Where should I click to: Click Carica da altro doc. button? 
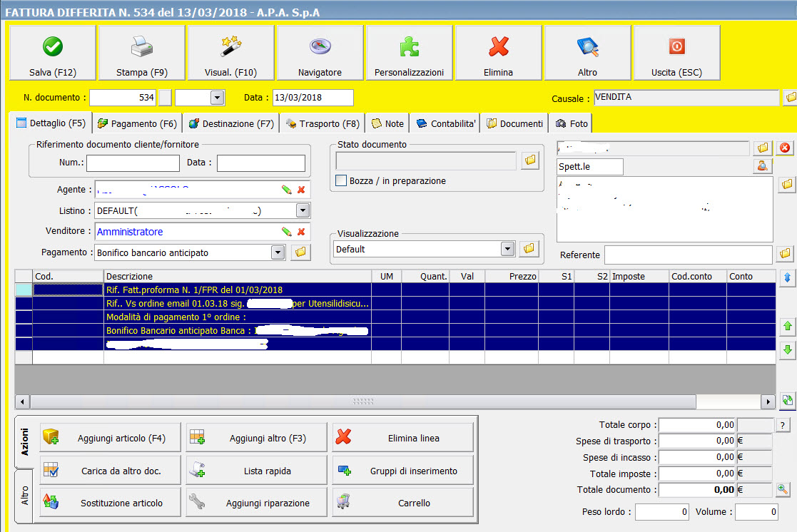111,471
